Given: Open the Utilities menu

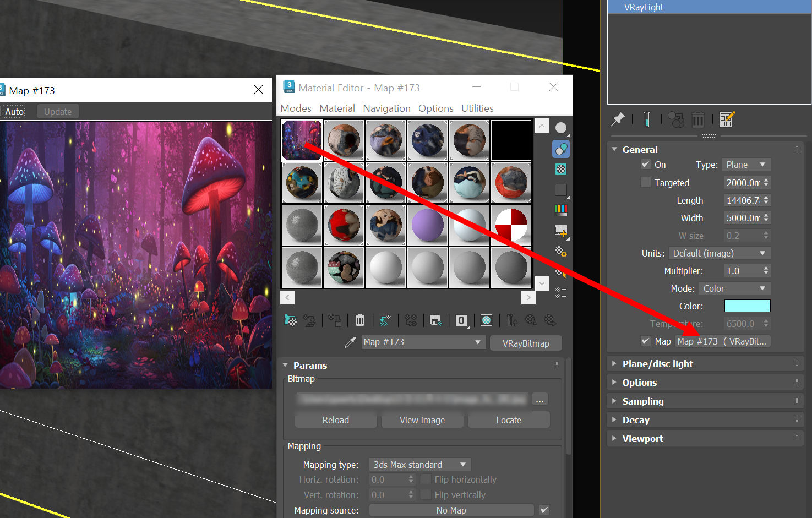Looking at the screenshot, I should (477, 108).
